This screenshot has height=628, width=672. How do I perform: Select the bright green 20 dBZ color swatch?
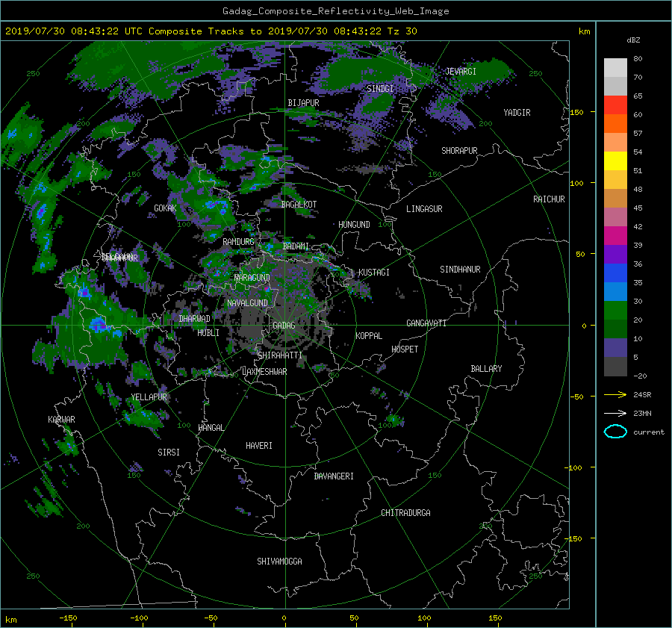coord(615,311)
